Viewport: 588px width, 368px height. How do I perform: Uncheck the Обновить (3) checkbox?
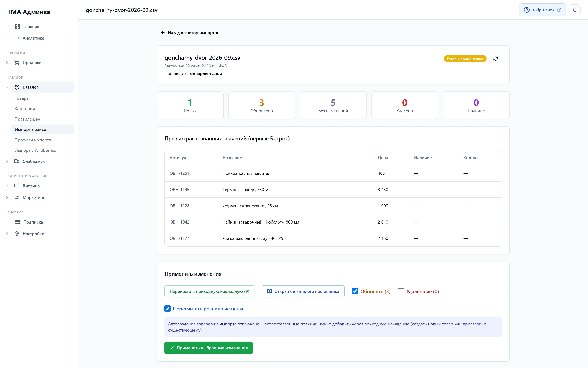(355, 291)
